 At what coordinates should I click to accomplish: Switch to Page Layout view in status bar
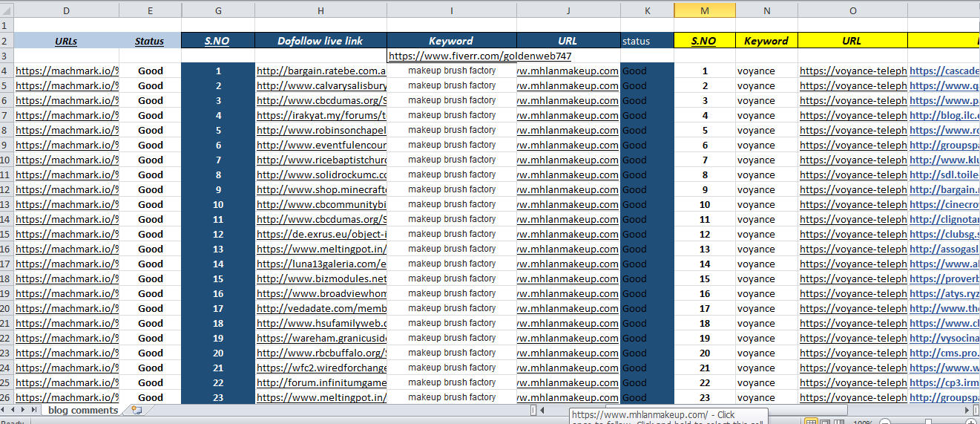826,422
